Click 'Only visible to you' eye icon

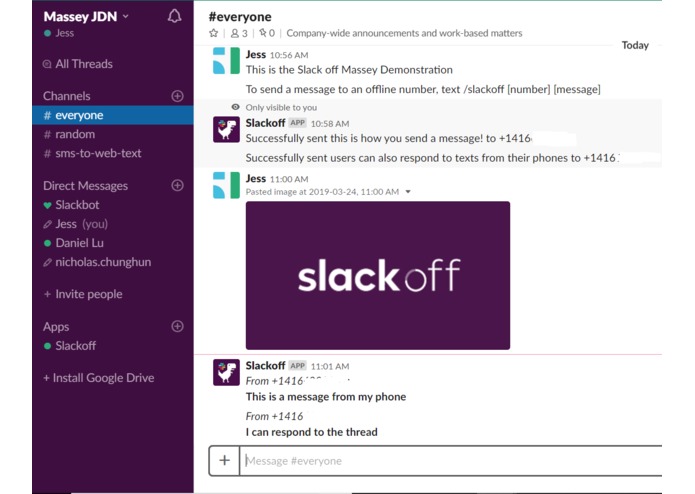(x=235, y=107)
